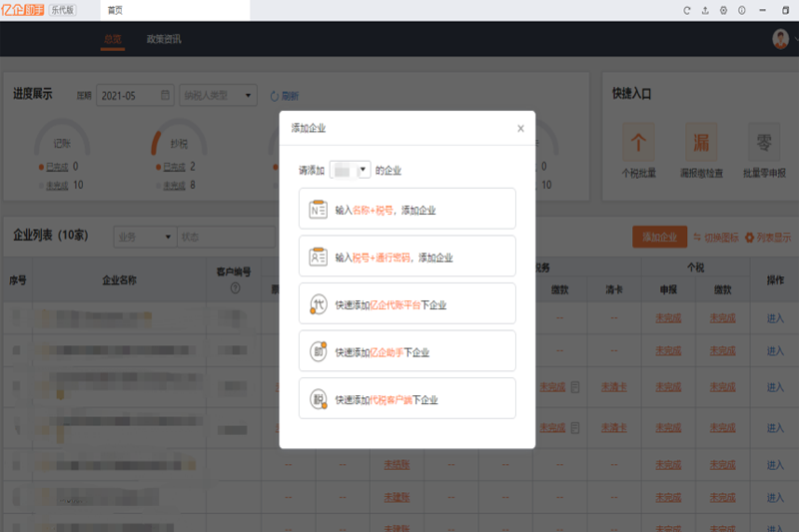
Task: Click 进入 in the second company row
Action: [x=775, y=350]
